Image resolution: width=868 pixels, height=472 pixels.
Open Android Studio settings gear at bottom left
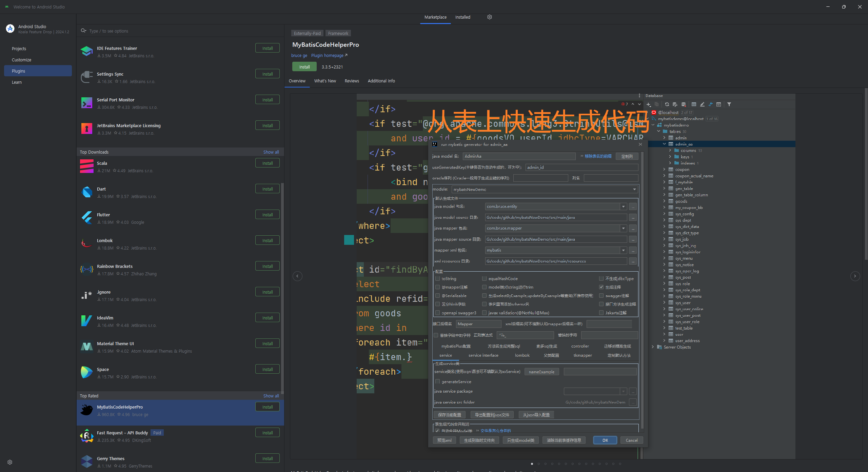point(9,462)
